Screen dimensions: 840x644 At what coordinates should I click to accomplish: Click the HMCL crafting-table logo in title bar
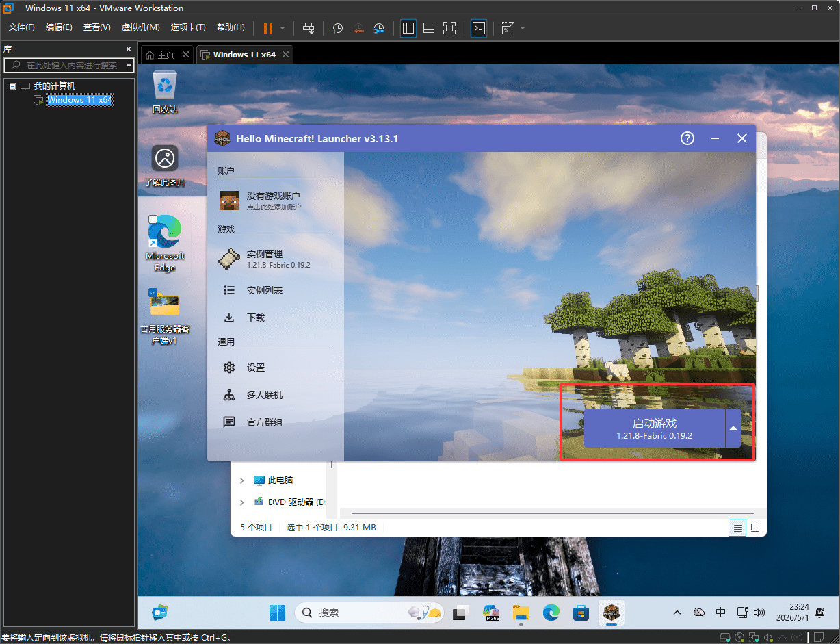coord(222,138)
